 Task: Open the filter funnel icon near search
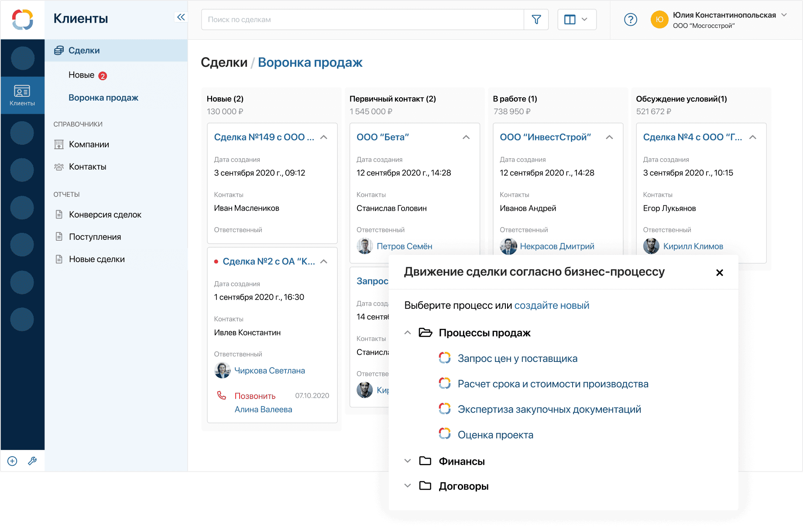(536, 19)
